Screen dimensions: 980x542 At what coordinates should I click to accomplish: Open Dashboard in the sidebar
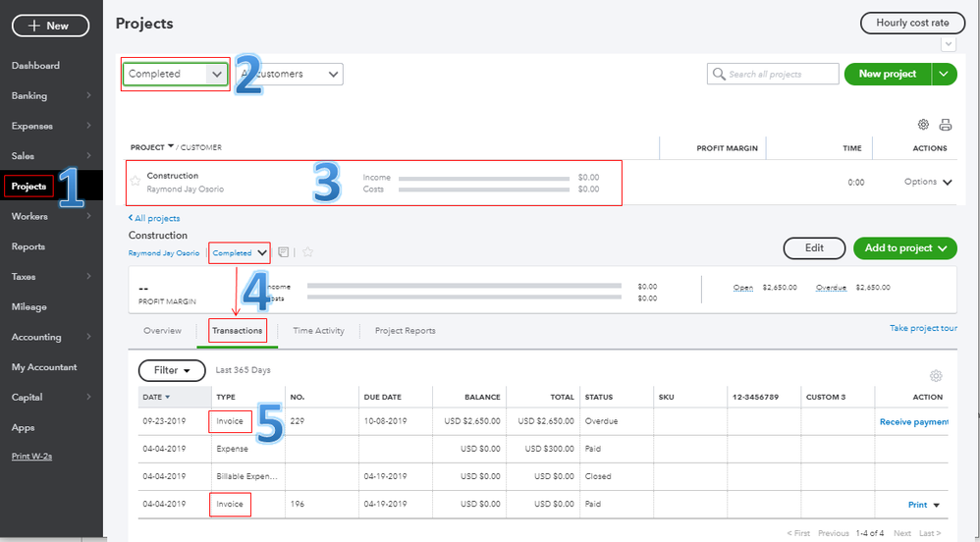35,66
